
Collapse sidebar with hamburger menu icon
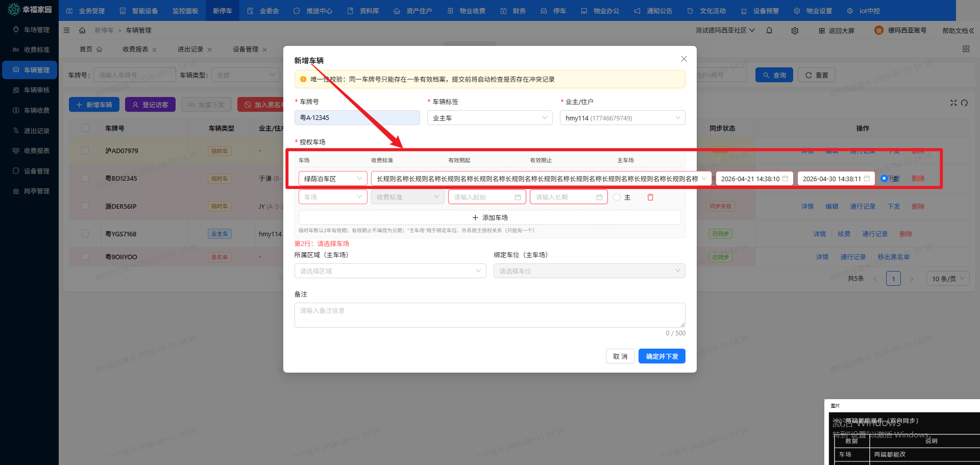[66, 31]
